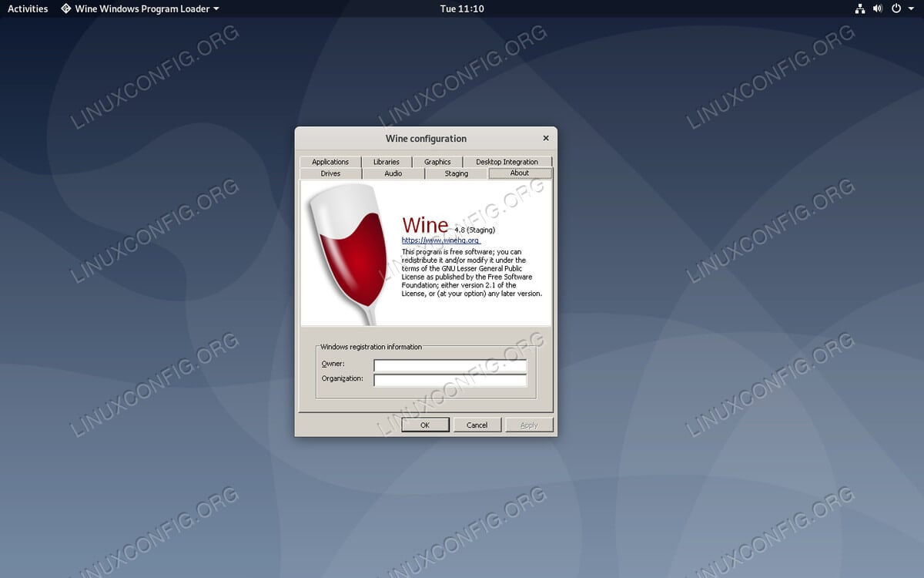Focus the Organization input field
Screen dimensions: 924x578
(450, 380)
